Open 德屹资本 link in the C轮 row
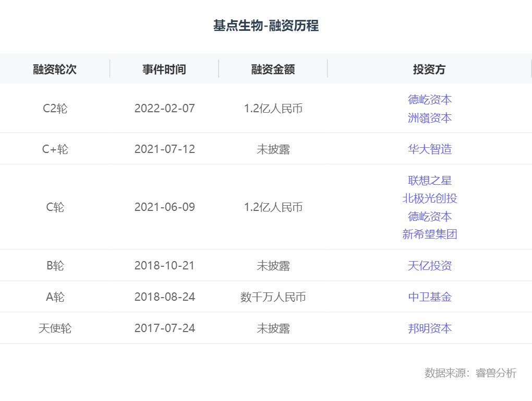 pos(430,216)
